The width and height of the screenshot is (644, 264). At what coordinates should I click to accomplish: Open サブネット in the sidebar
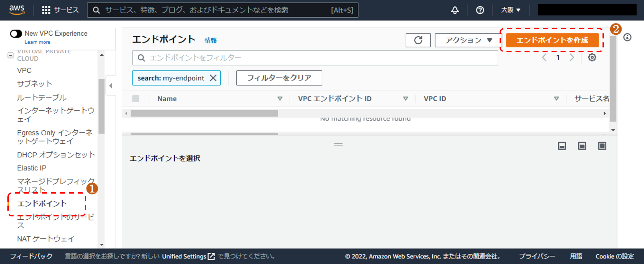[x=34, y=84]
